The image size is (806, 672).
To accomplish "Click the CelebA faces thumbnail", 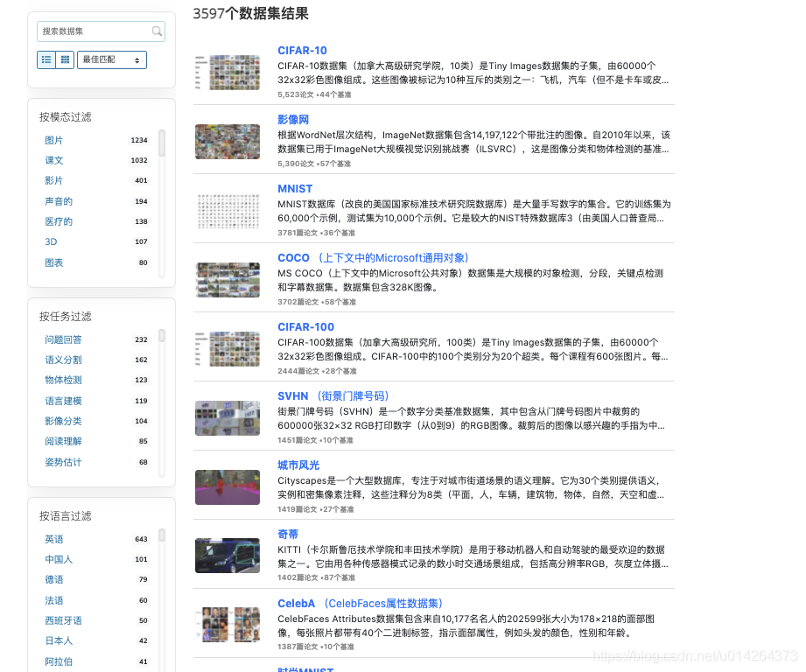I will [x=228, y=625].
